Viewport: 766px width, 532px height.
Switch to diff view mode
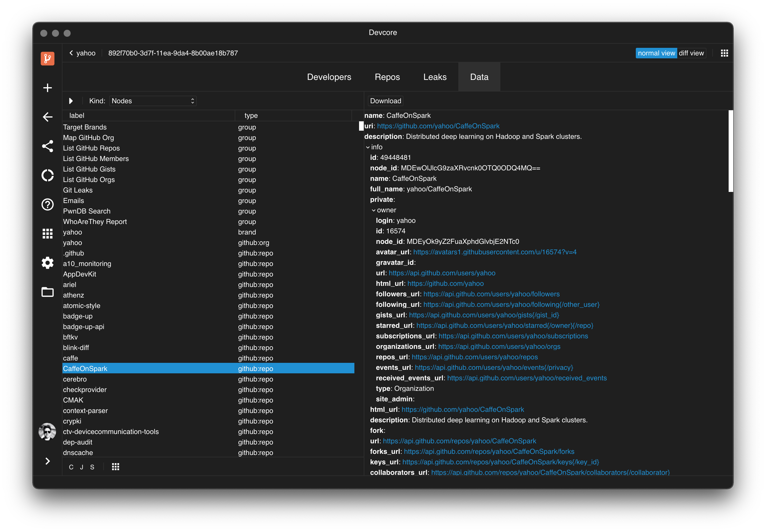click(691, 53)
